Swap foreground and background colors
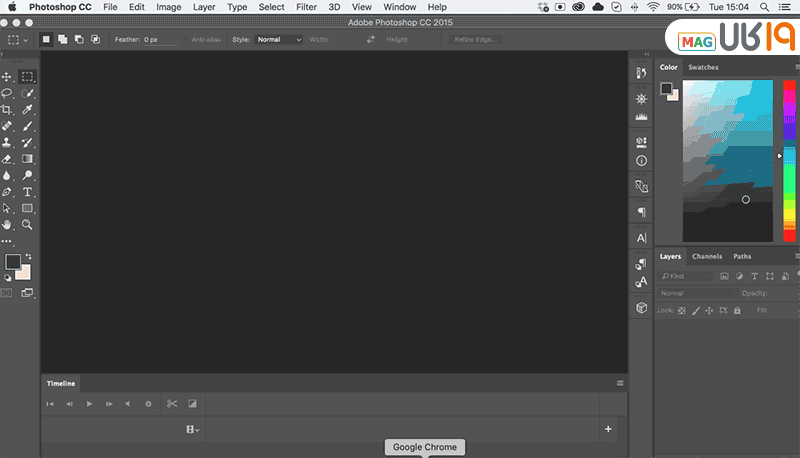The width and height of the screenshot is (800, 458). [x=28, y=256]
